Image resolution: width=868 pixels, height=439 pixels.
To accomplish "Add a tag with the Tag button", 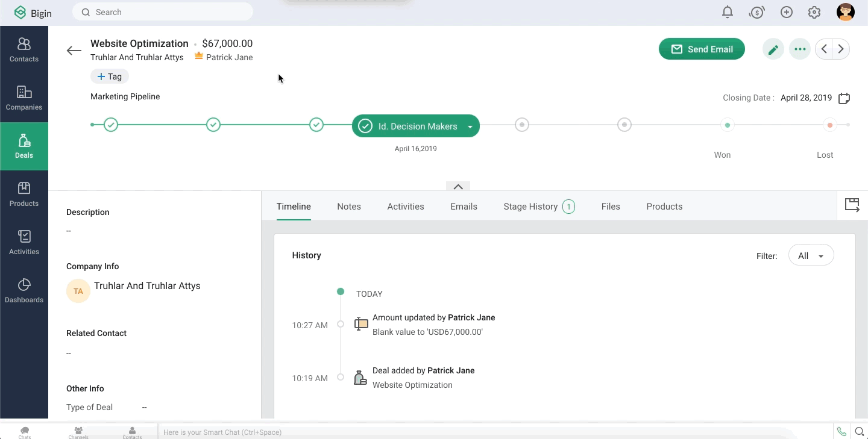I will [x=110, y=76].
